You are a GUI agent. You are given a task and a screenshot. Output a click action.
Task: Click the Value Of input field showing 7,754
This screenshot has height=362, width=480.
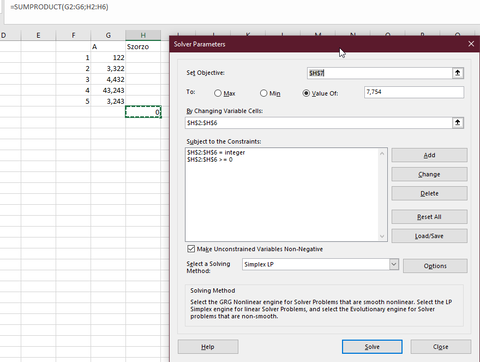pos(414,92)
